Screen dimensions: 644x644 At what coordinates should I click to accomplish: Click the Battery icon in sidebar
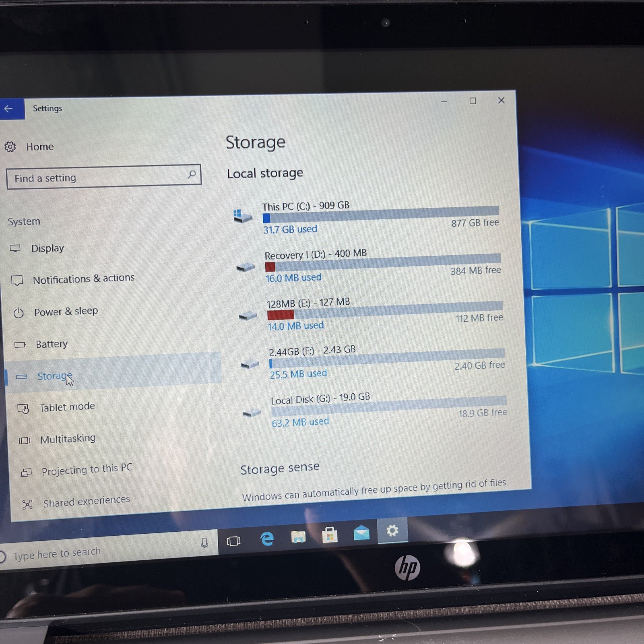click(20, 345)
